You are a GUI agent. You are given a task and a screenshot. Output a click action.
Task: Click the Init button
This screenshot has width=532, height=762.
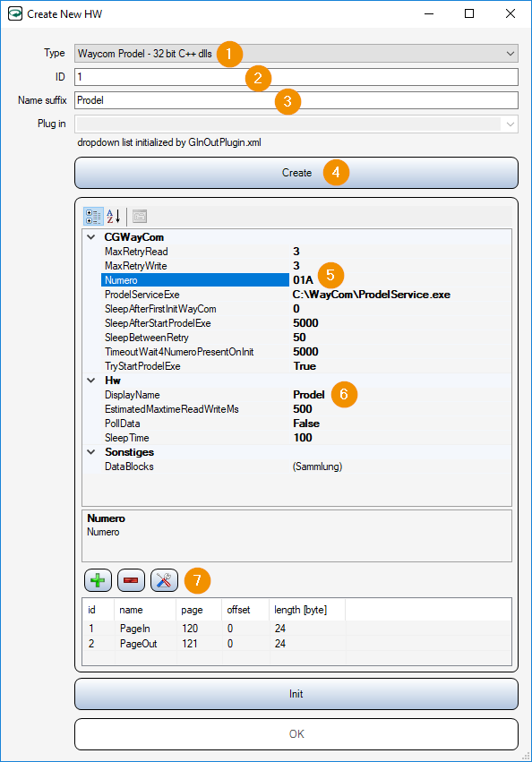coord(296,694)
